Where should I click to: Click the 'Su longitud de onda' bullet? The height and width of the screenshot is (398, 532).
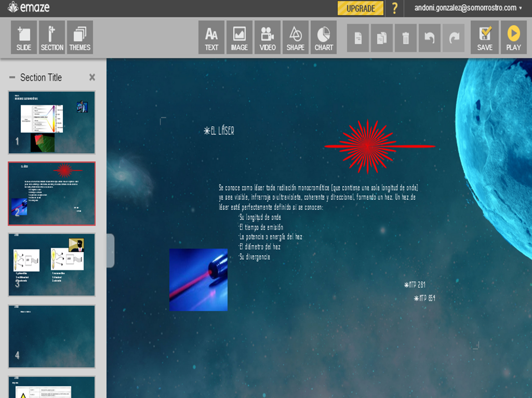tap(260, 217)
